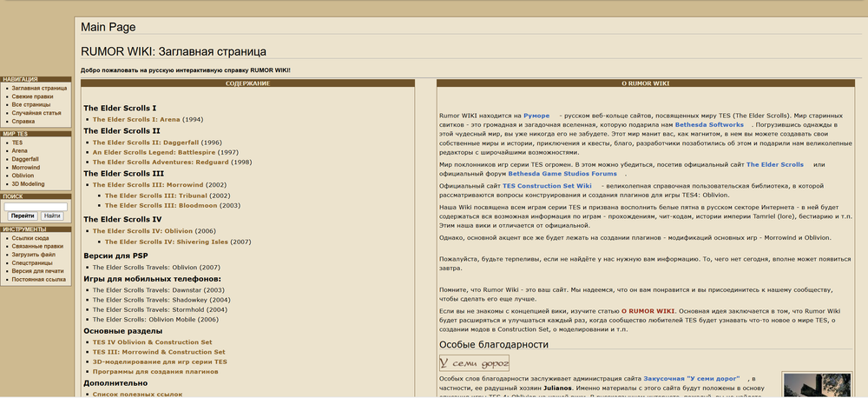Click the Особые благодарности heading
The width and height of the screenshot is (868, 398).
(494, 345)
